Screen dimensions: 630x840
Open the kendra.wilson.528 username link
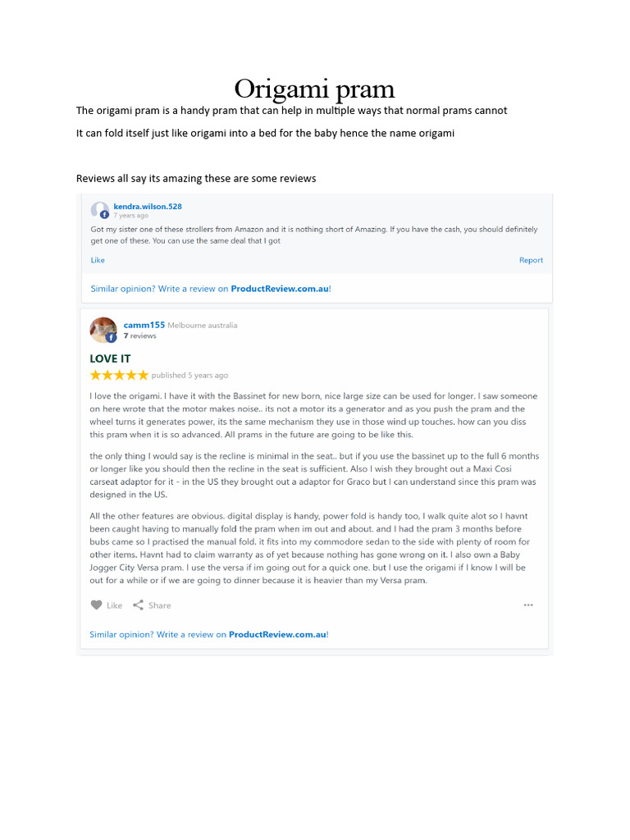point(148,206)
